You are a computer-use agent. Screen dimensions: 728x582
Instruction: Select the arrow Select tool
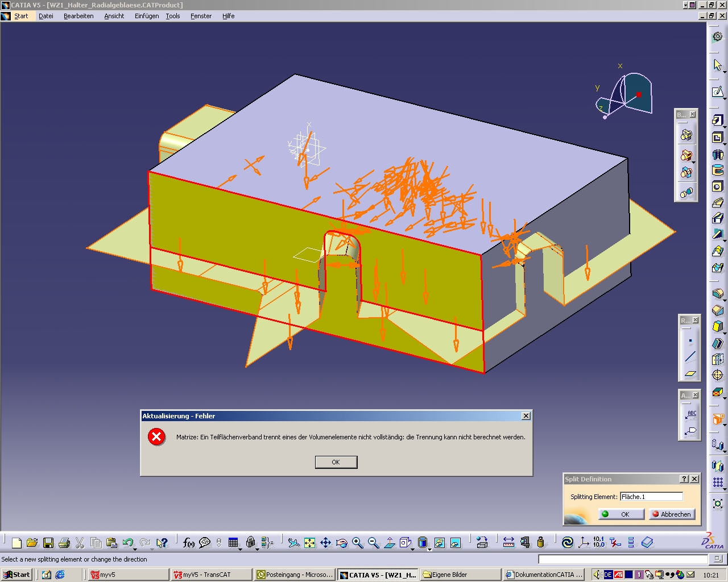[718, 65]
